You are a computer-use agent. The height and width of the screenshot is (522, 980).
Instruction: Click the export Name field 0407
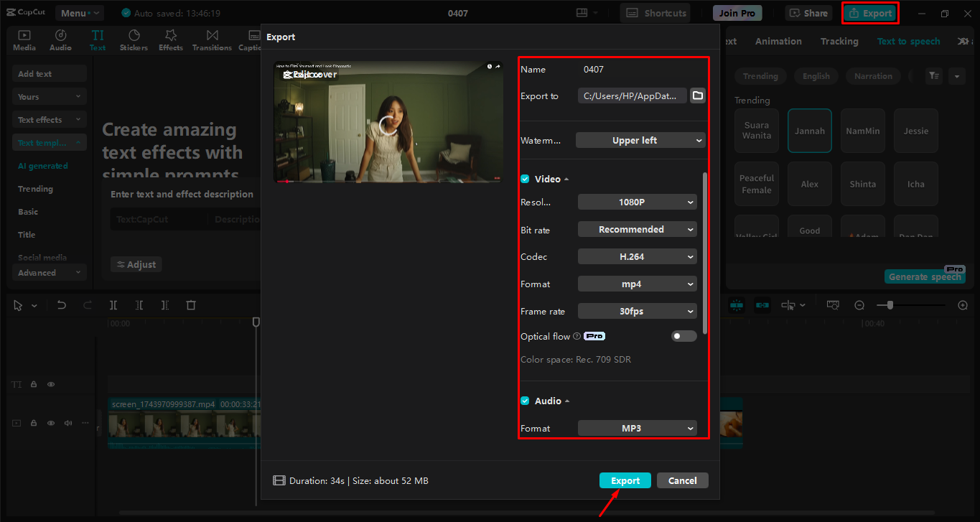pos(641,70)
